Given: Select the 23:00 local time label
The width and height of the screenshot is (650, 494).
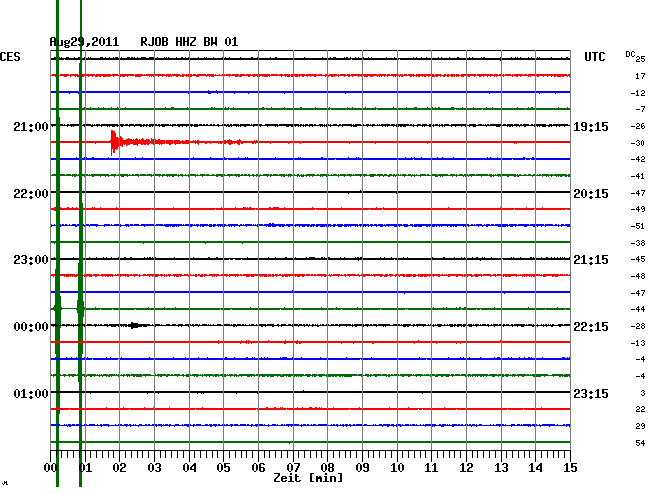Looking at the screenshot, I should (x=31, y=260).
